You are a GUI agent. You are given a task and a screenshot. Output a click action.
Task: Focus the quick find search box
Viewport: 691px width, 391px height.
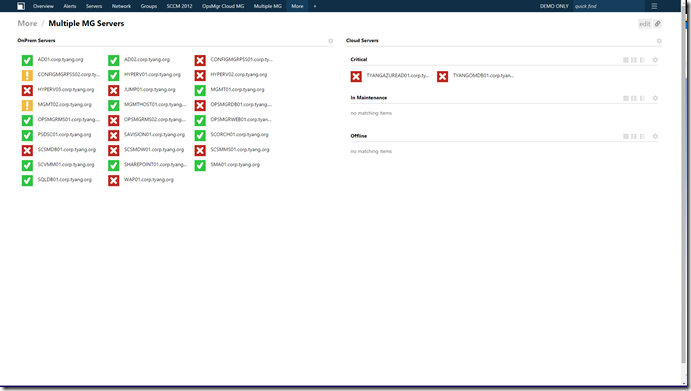point(609,6)
